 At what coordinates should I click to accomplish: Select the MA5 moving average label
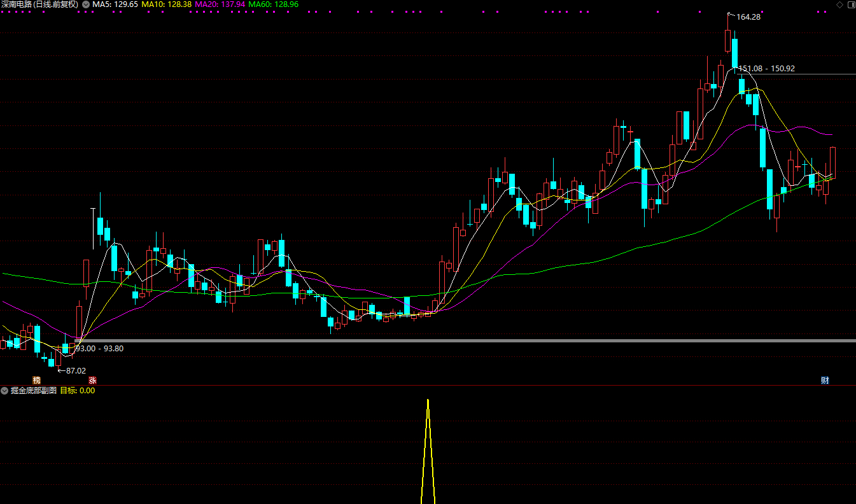(x=115, y=4)
